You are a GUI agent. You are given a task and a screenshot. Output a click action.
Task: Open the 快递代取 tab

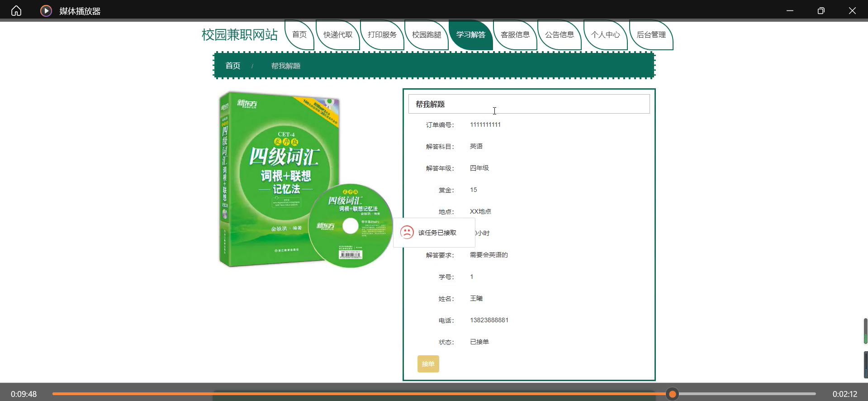click(x=338, y=35)
